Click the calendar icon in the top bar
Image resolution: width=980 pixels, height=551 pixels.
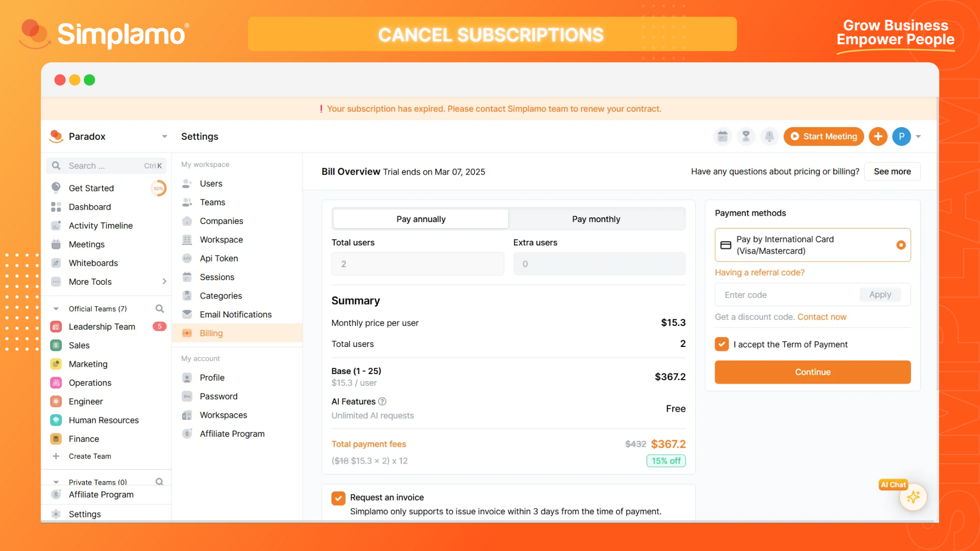(722, 136)
